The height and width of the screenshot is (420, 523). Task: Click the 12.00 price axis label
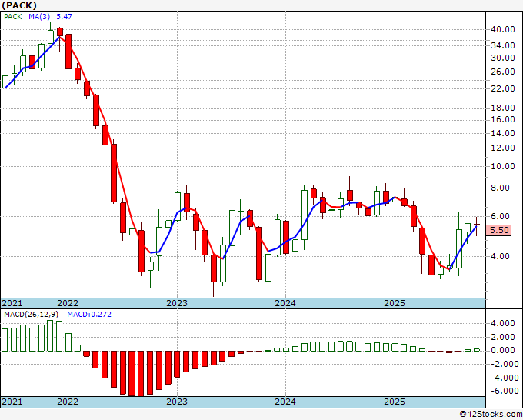click(x=503, y=148)
